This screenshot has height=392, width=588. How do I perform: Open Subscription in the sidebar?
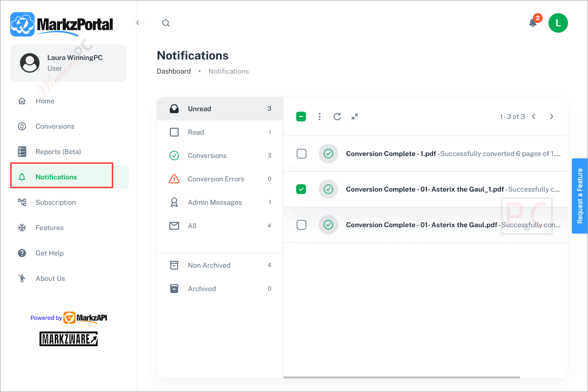69,202
